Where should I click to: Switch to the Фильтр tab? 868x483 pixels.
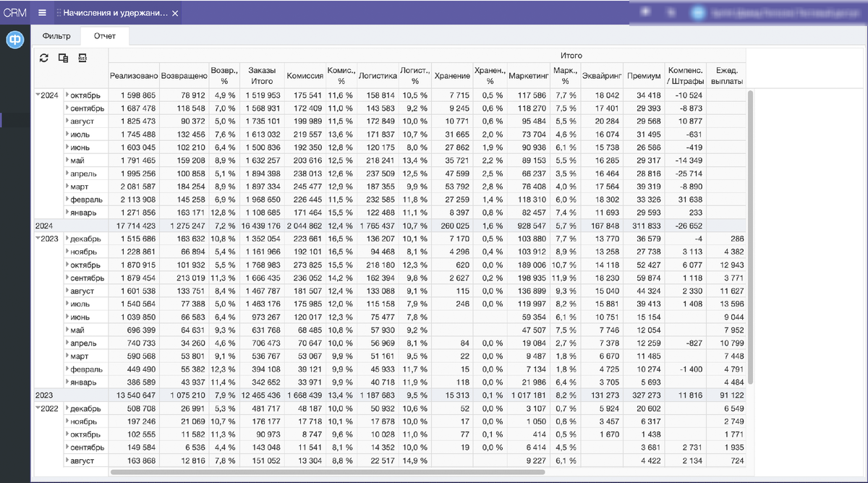click(x=56, y=35)
